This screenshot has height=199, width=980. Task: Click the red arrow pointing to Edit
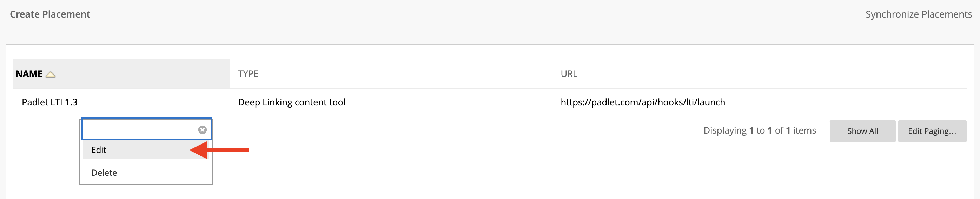219,150
